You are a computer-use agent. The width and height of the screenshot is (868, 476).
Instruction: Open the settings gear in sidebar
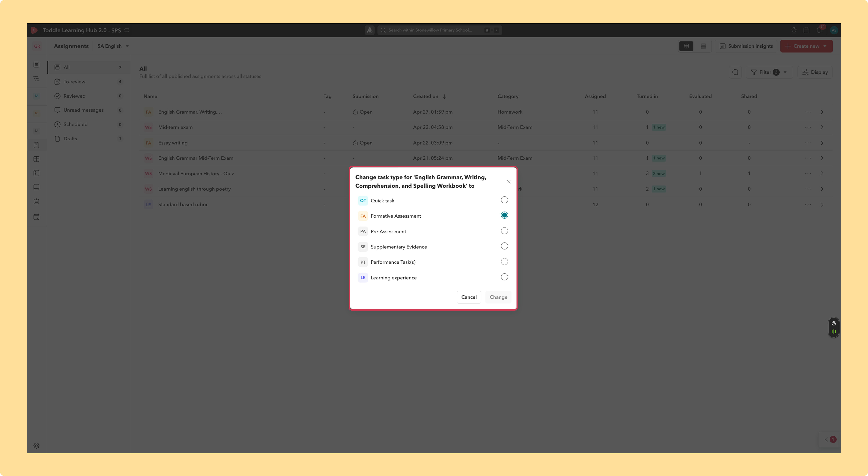tap(36, 446)
